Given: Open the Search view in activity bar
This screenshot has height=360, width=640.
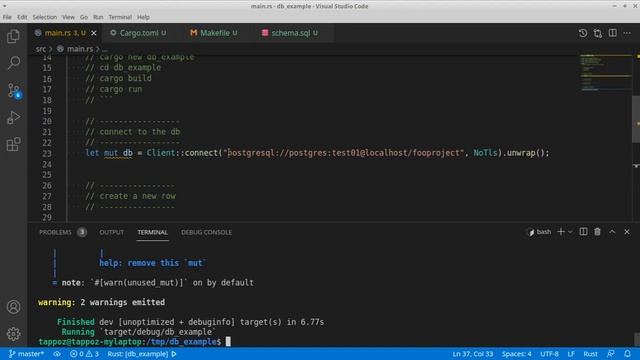Looking at the screenshot, I should (x=13, y=63).
